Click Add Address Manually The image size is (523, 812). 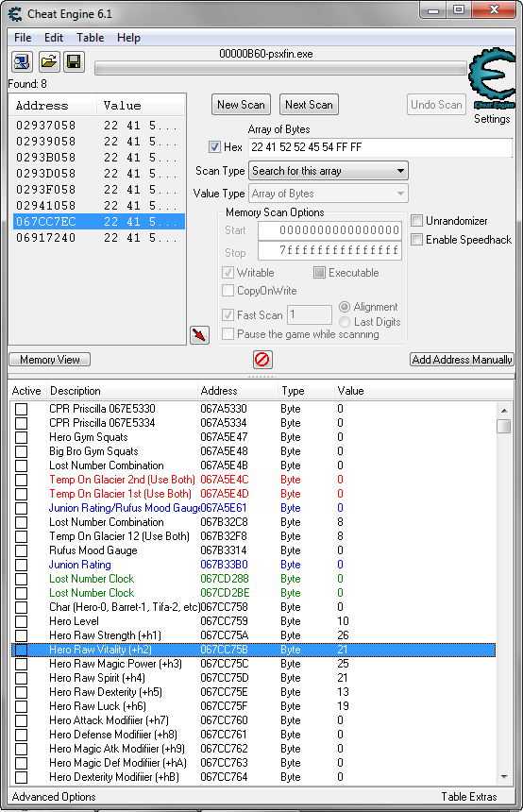coord(462,360)
